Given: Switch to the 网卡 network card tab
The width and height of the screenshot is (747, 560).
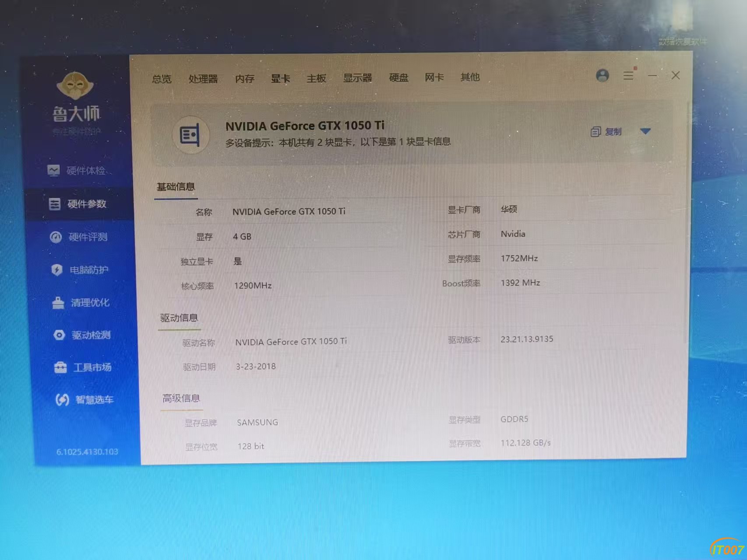Looking at the screenshot, I should (434, 77).
